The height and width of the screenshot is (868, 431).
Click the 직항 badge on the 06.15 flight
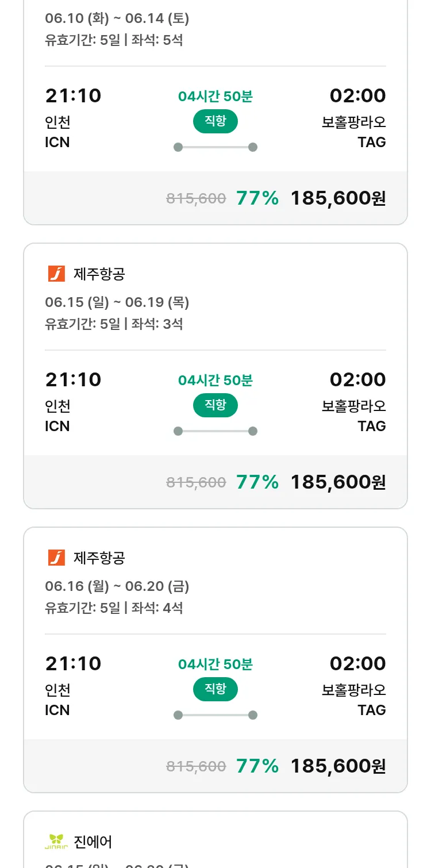pos(215,405)
